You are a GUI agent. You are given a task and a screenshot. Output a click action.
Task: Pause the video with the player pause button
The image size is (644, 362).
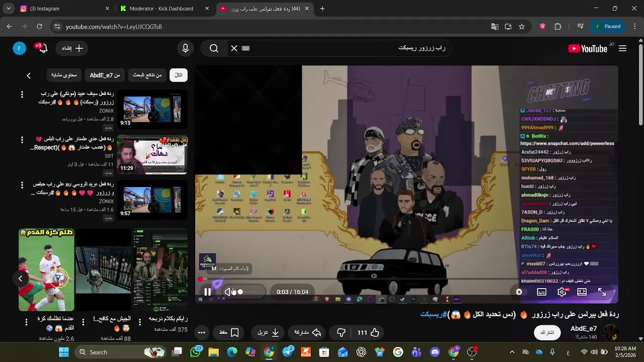[x=207, y=292]
